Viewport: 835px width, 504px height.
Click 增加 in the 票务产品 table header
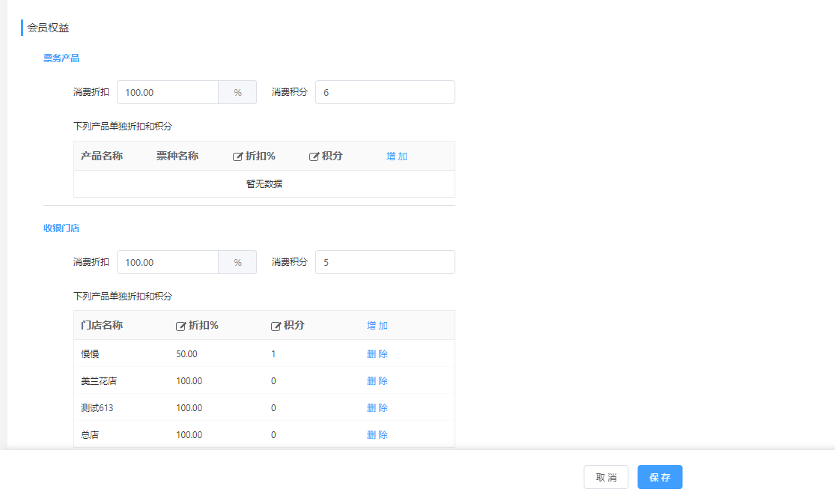[397, 157]
